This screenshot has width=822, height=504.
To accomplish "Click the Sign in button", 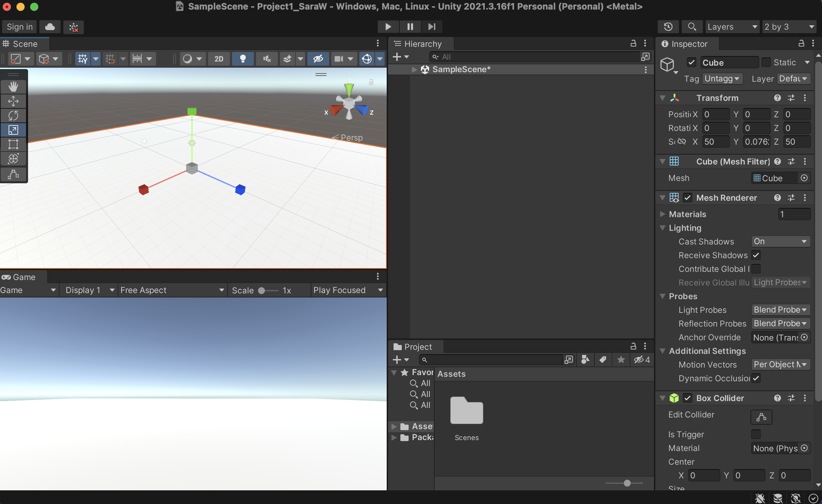I will (x=20, y=27).
